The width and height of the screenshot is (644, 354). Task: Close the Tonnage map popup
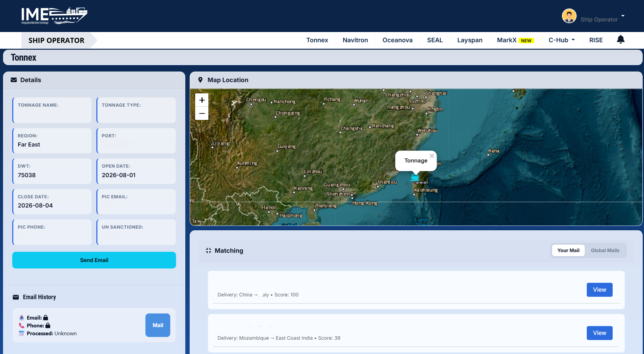click(x=432, y=156)
